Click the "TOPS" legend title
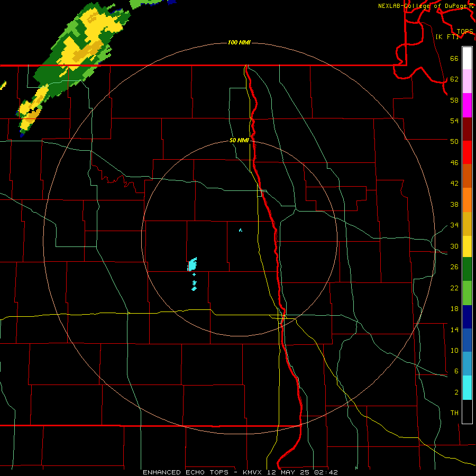The width and height of the screenshot is (476, 476). pyautogui.click(x=465, y=32)
